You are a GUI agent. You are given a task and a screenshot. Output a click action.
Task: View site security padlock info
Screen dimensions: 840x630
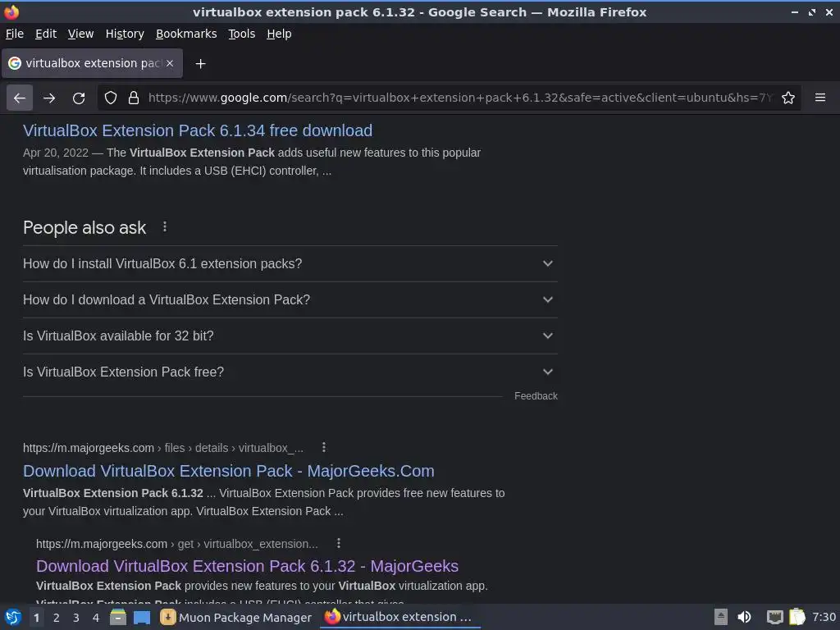click(134, 98)
